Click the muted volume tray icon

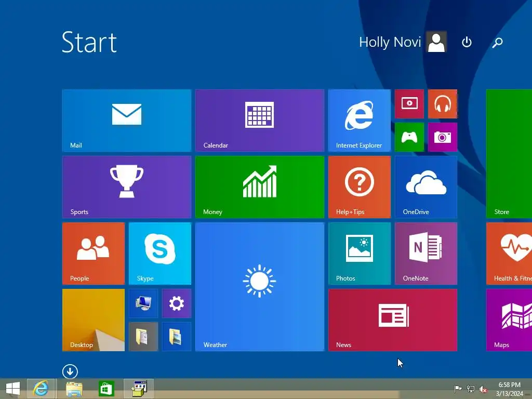(x=483, y=389)
